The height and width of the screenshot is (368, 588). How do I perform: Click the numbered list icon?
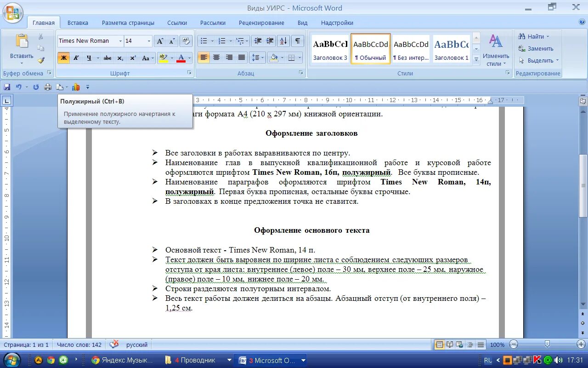222,41
